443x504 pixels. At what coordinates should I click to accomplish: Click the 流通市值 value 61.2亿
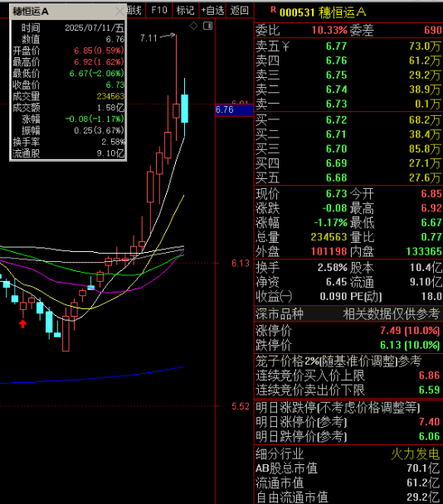[x=423, y=482]
